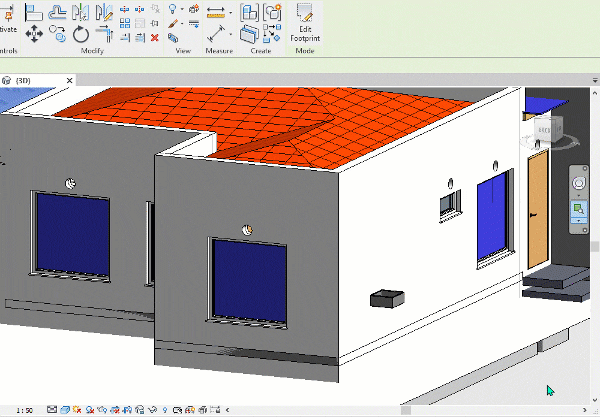Open the Show Rendering Dialog icon

coord(102,410)
